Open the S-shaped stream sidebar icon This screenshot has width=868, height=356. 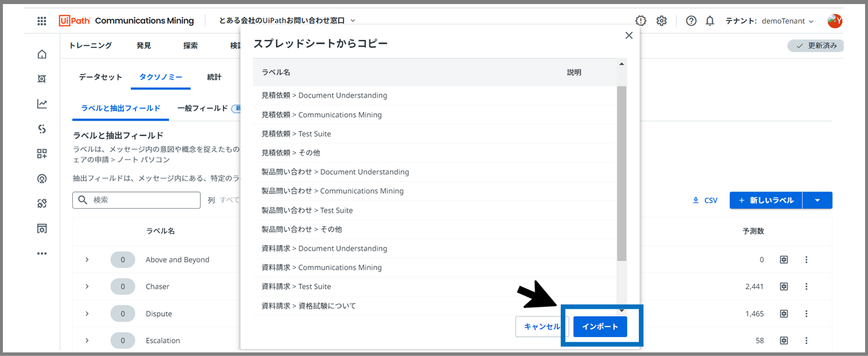tap(42, 129)
